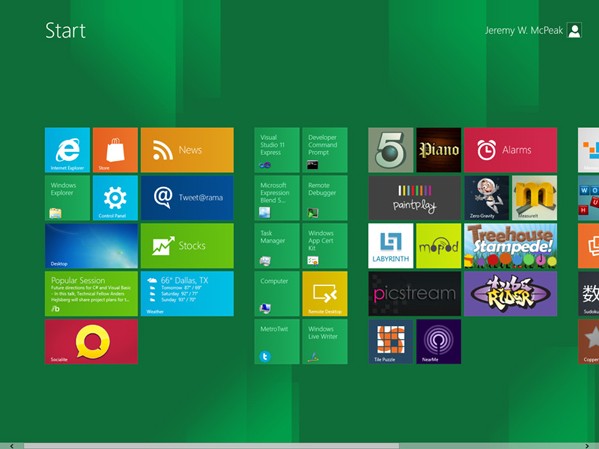Open the Remote Debugger tile

click(325, 198)
